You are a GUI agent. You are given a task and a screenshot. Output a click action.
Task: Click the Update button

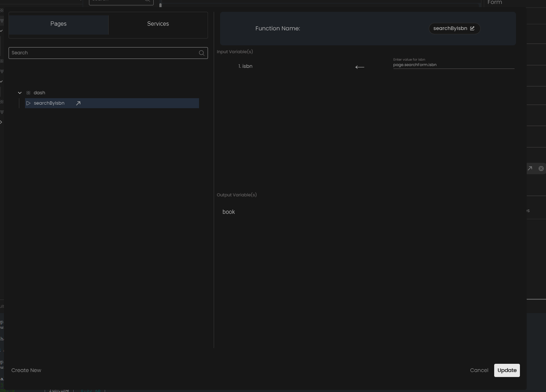tap(507, 370)
